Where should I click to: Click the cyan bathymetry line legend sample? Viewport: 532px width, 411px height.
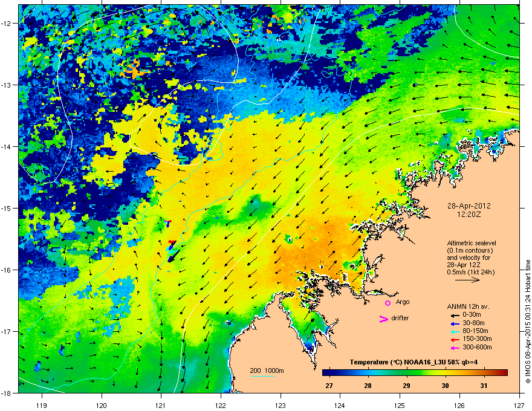[262, 376]
